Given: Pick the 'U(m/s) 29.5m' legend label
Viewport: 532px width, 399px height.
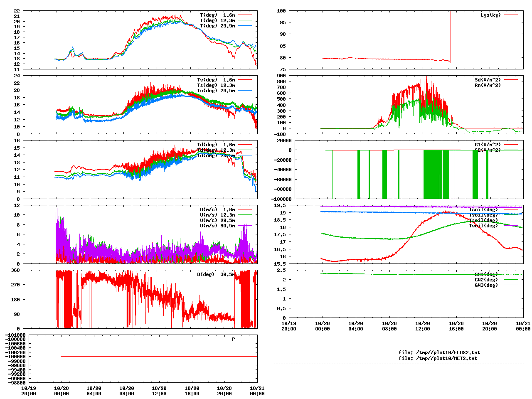Looking at the screenshot, I should 217,220.
